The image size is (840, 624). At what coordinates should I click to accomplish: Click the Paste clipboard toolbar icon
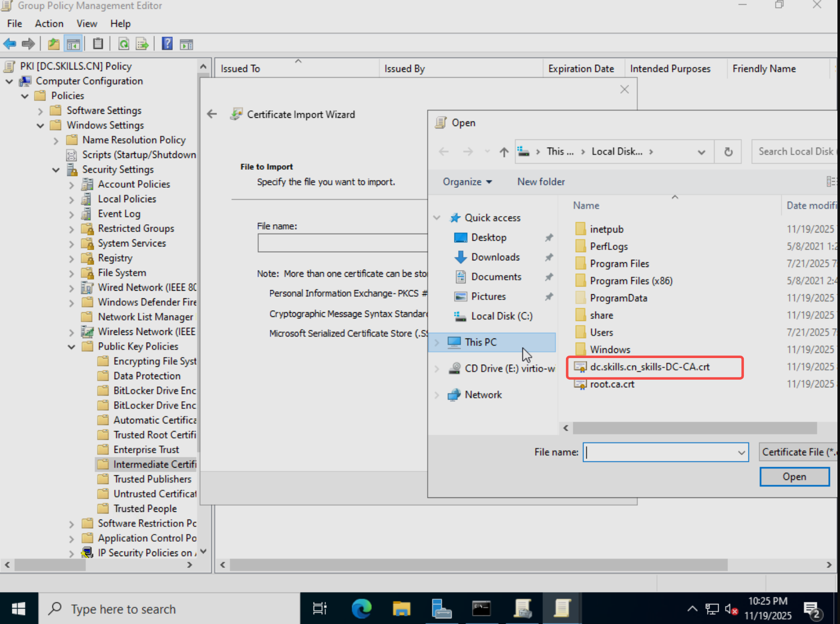point(98,44)
